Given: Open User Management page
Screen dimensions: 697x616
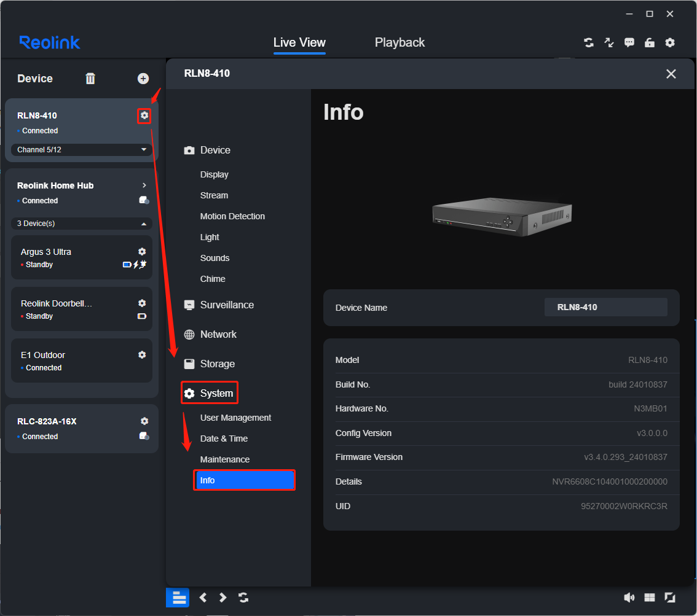Looking at the screenshot, I should click(235, 418).
